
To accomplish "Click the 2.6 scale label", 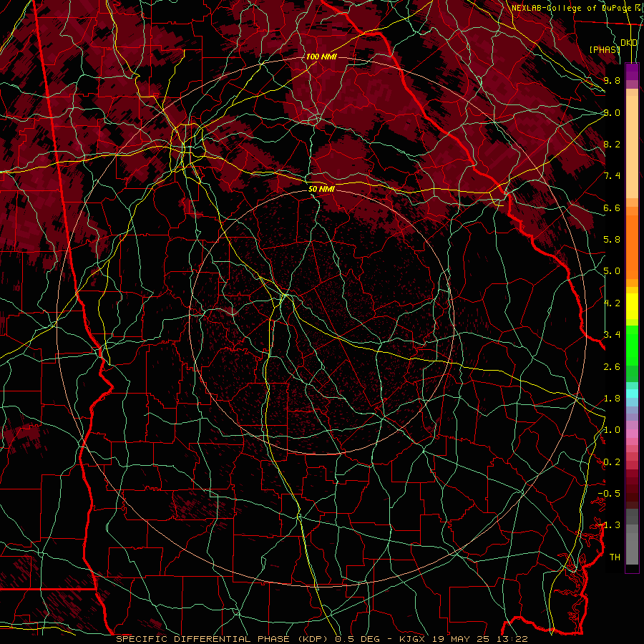I will 612,367.
